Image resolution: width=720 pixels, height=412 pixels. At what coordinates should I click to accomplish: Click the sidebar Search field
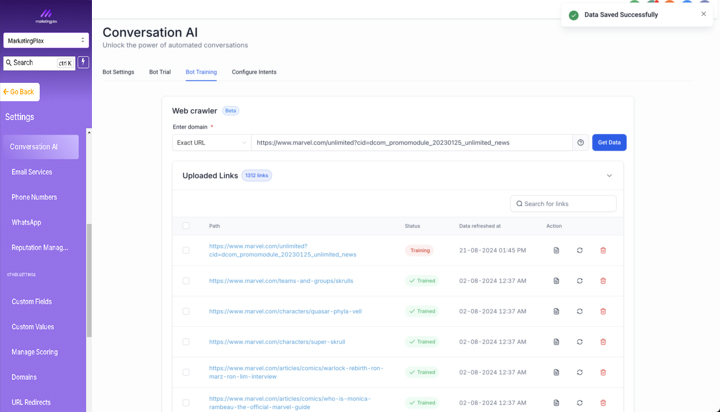tap(39, 62)
